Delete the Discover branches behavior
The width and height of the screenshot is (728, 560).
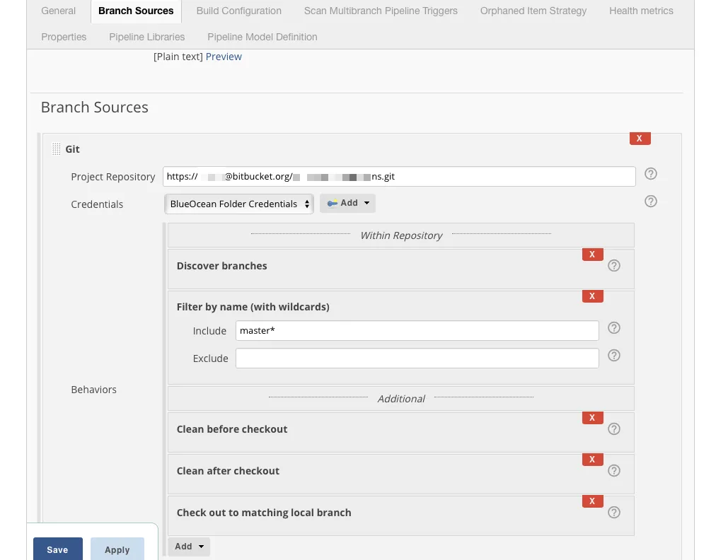click(x=592, y=255)
